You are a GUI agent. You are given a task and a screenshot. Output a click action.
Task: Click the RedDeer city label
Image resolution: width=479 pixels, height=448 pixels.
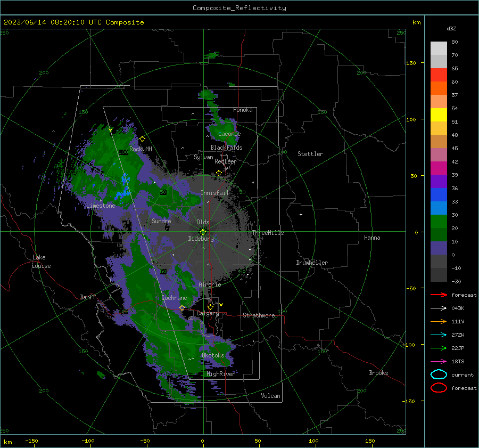click(x=226, y=161)
